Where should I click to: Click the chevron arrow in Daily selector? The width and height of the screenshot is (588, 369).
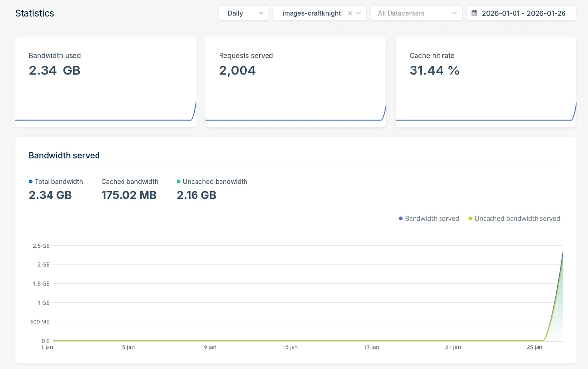point(261,13)
